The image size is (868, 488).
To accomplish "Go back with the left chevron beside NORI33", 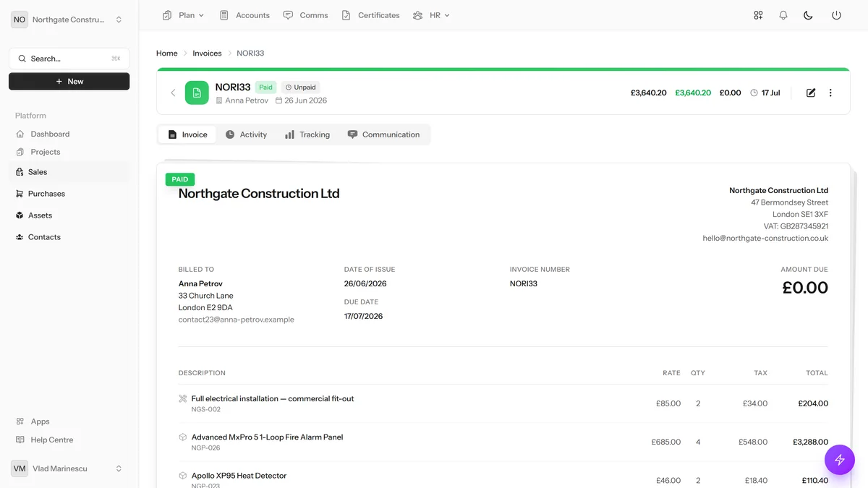I will point(173,93).
